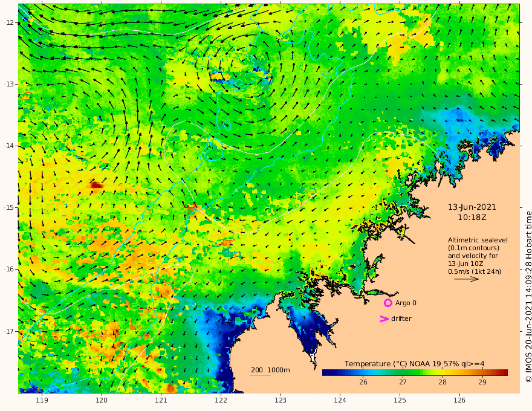
Task: Click the 27 tick on the temperature scale
Action: pos(403,382)
